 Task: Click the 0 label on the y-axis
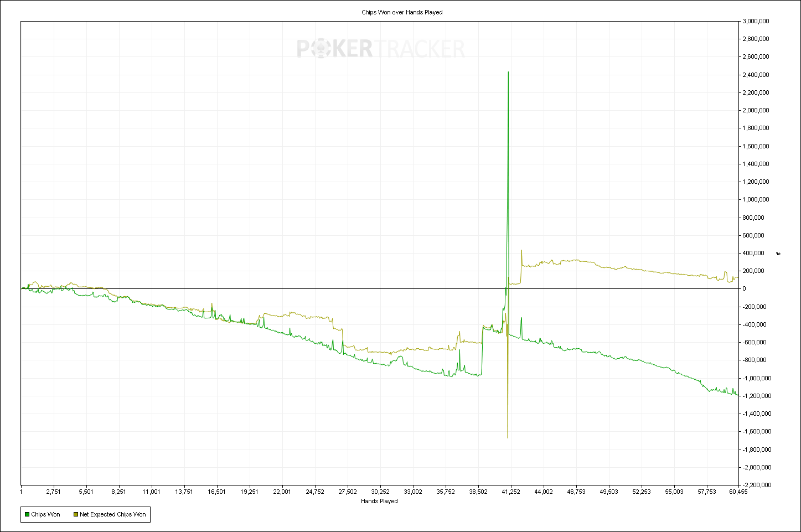pyautogui.click(x=745, y=289)
